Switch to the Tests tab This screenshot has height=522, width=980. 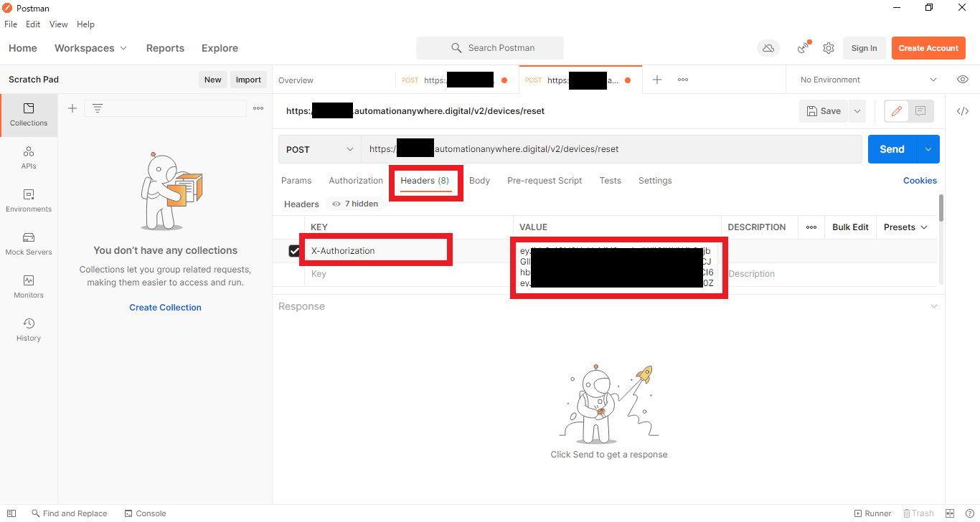click(611, 181)
